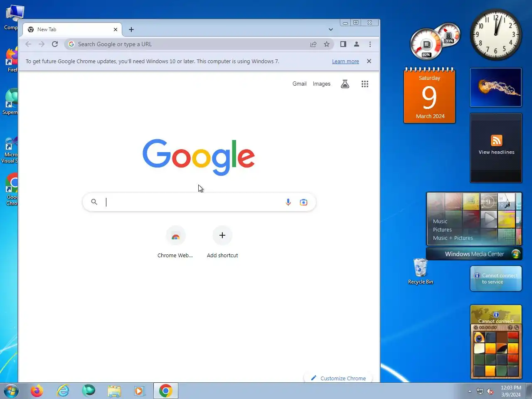The width and height of the screenshot is (532, 399).
Task: Open the three-dot Chrome menu
Action: 370,44
